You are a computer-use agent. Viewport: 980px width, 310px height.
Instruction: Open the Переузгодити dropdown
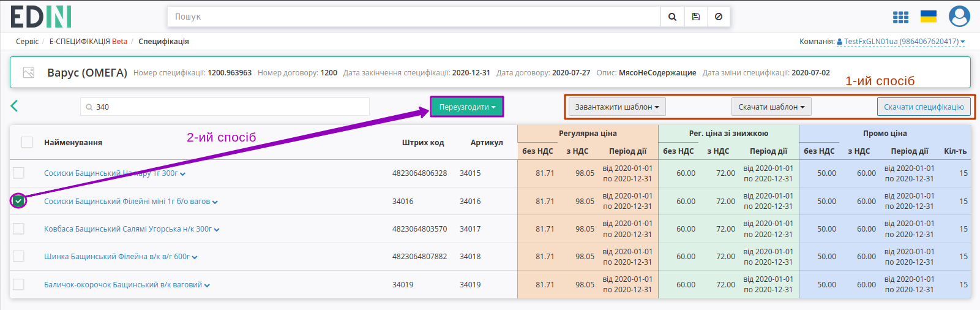[x=467, y=107]
